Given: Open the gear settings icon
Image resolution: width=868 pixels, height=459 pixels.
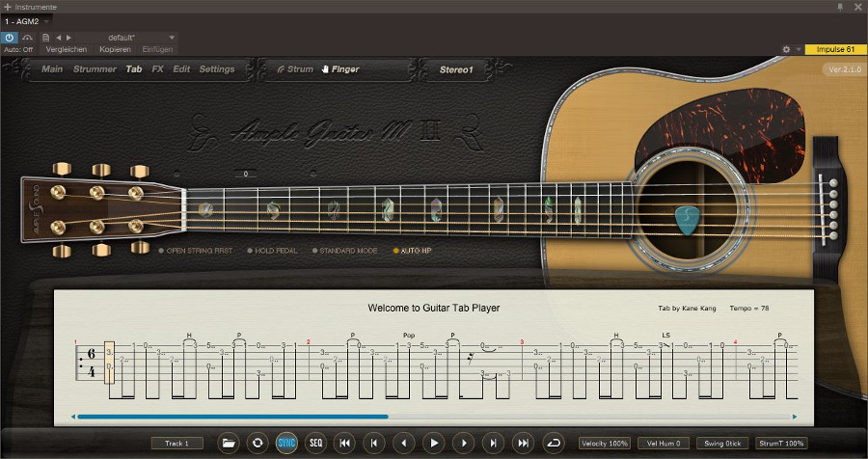Looking at the screenshot, I should (786, 49).
